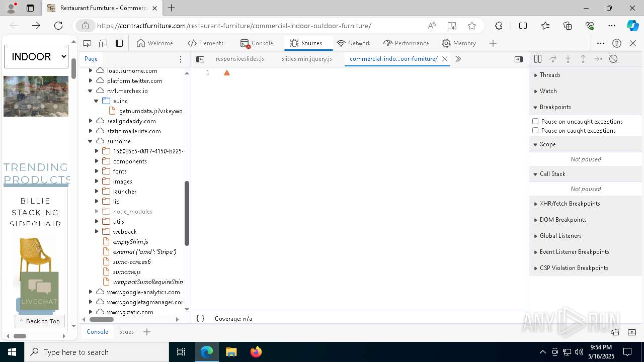Pause script execution
The width and height of the screenshot is (644, 362).
click(x=538, y=59)
